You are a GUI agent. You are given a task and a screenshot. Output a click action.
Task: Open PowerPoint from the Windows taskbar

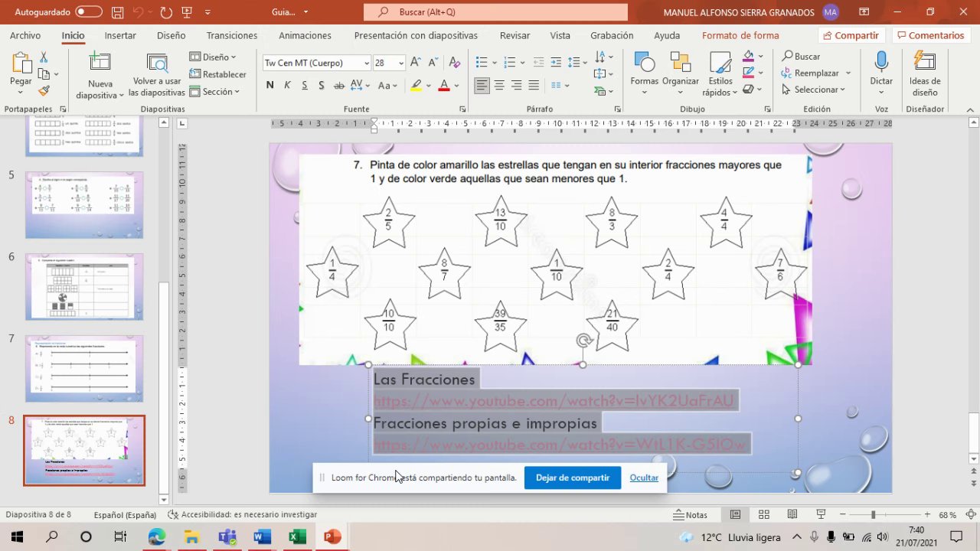[x=332, y=537]
